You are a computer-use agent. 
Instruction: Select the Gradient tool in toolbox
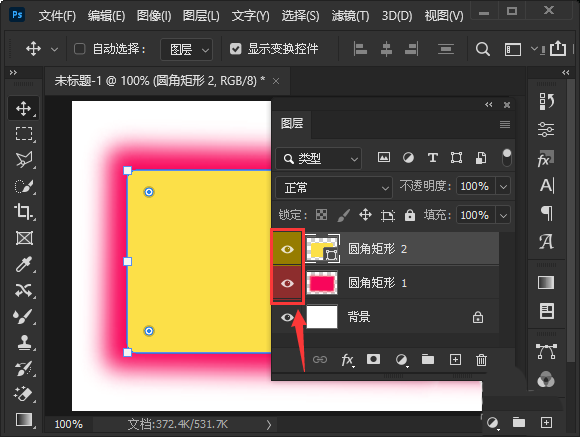(24, 420)
